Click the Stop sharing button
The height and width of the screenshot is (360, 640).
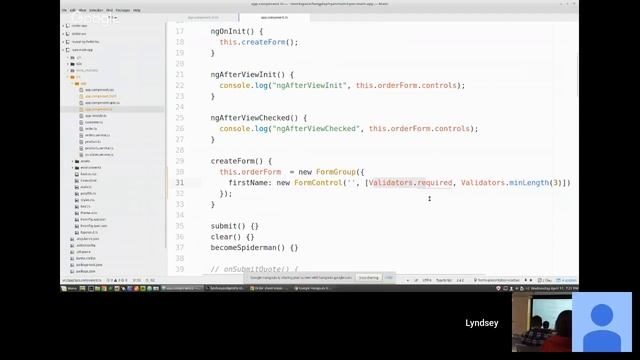pos(369,278)
